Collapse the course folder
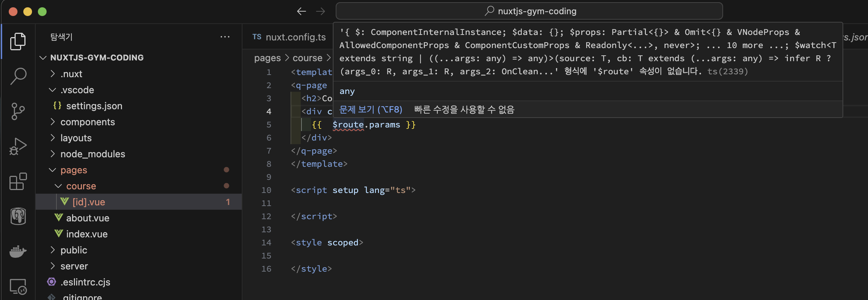 (x=58, y=186)
